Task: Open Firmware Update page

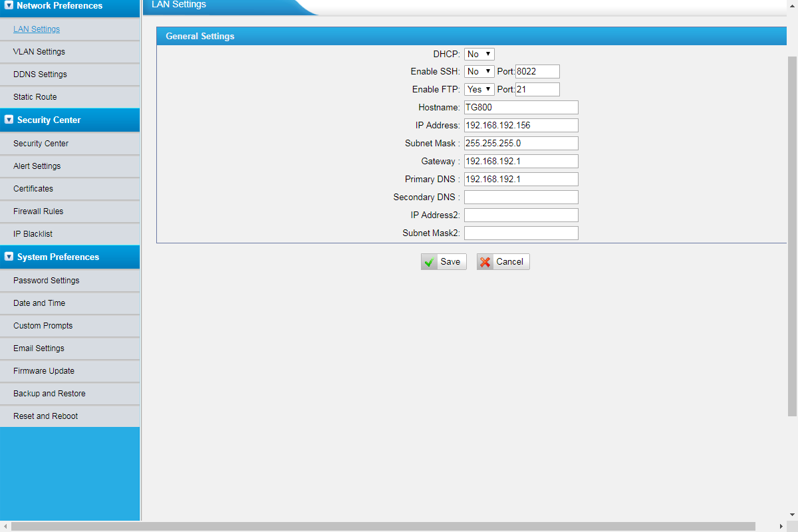Action: coord(44,371)
